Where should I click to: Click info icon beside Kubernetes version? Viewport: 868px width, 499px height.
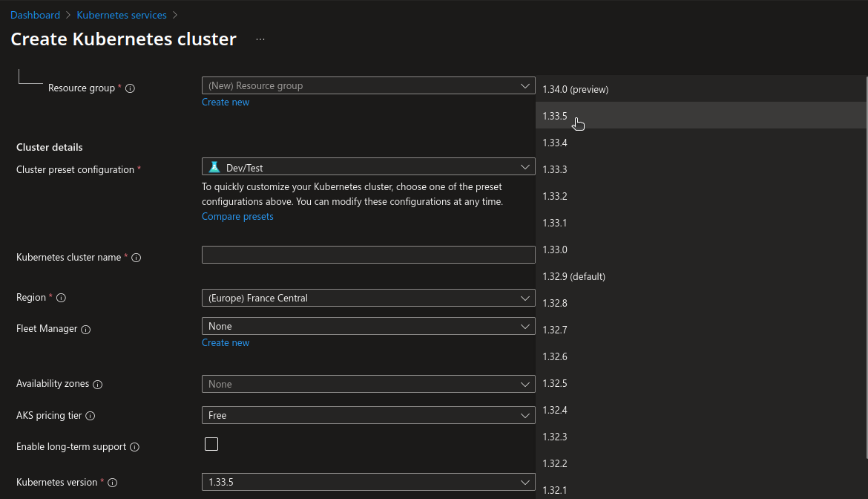[113, 483]
